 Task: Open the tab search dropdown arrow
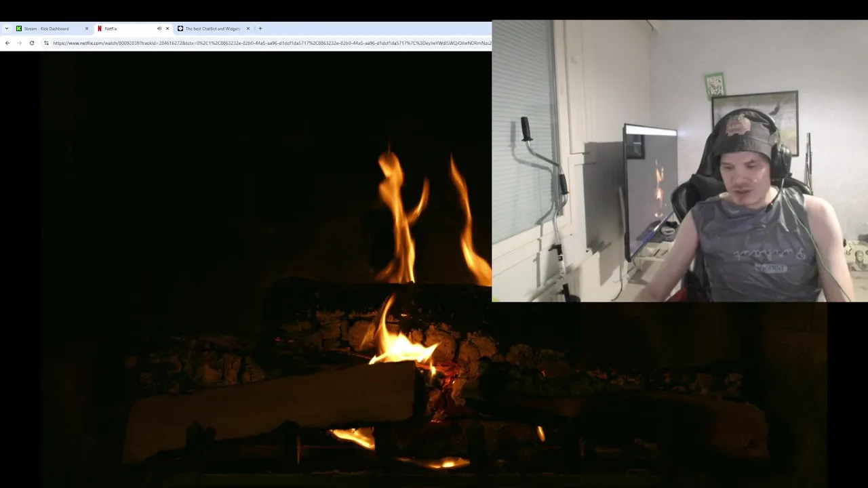point(7,28)
